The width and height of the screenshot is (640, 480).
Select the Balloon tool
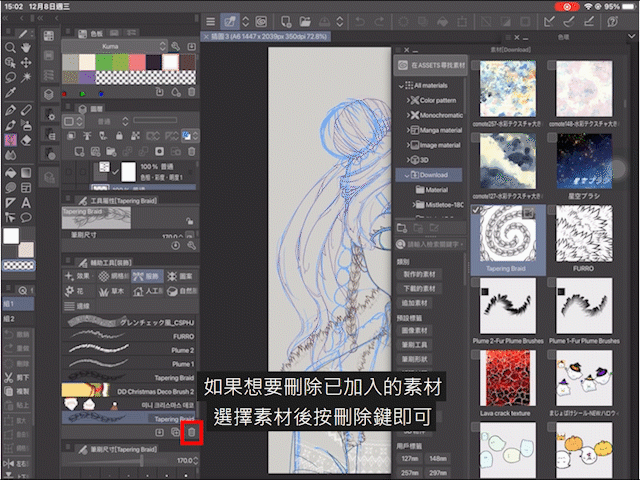point(26,218)
